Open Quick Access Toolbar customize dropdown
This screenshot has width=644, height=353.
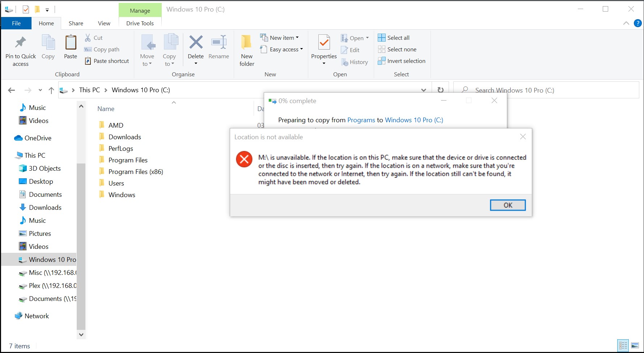[x=47, y=10]
